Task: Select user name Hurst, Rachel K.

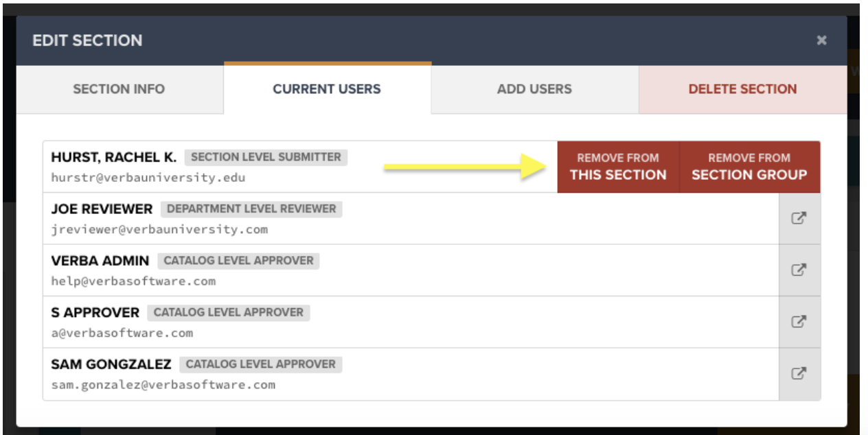Action: (113, 157)
